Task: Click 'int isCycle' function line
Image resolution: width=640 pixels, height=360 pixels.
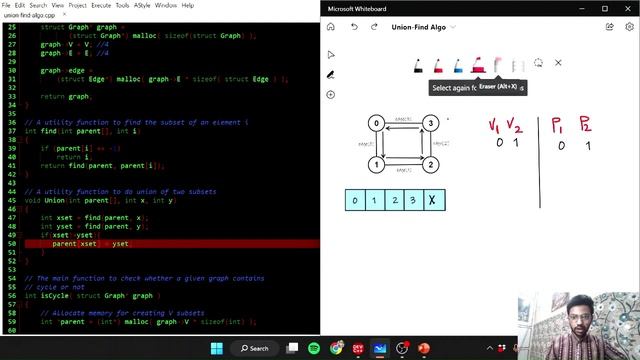Action: point(92,296)
